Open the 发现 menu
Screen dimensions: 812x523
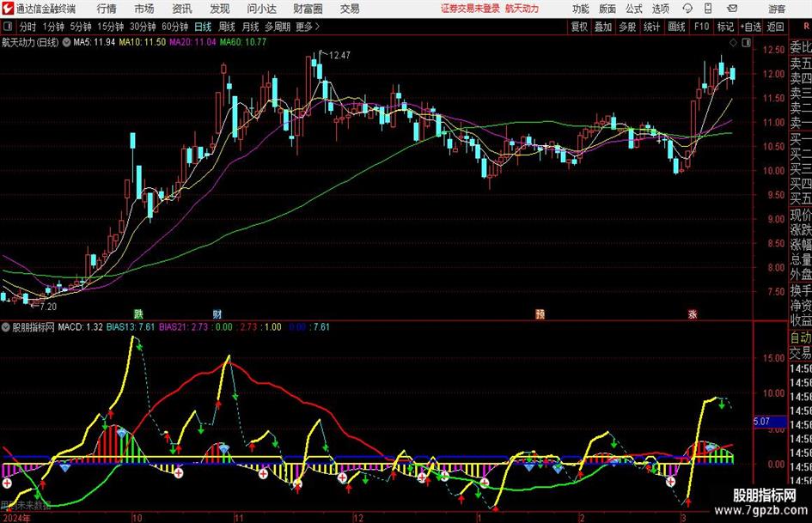(220, 9)
